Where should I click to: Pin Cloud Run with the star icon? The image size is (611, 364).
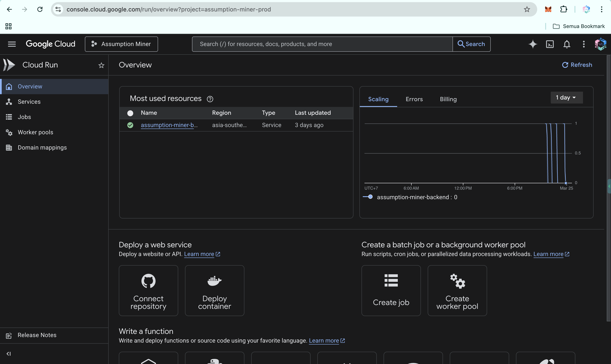pyautogui.click(x=101, y=65)
